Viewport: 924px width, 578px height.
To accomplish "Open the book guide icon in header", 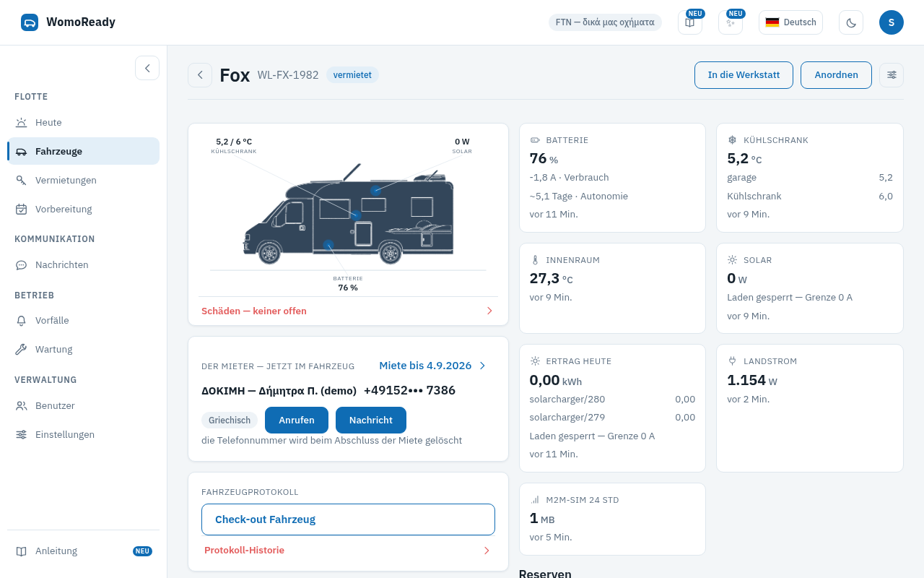I will tap(690, 22).
